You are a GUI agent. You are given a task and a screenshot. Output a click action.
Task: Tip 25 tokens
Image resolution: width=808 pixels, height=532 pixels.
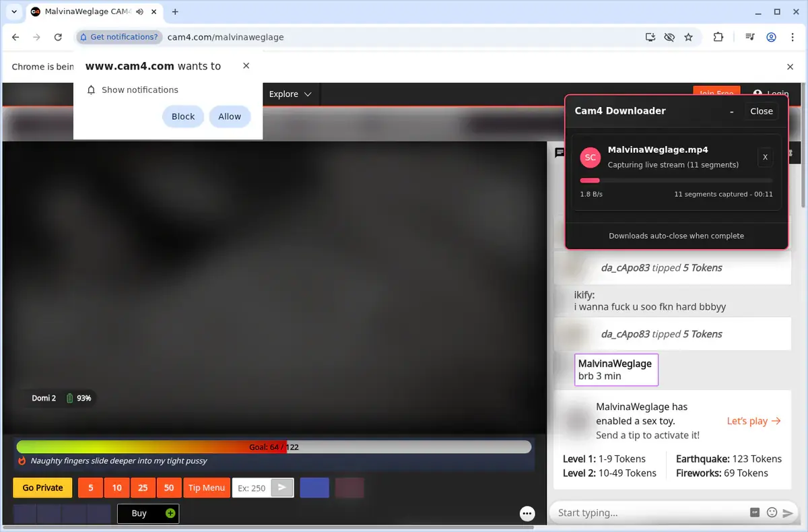tap(143, 488)
